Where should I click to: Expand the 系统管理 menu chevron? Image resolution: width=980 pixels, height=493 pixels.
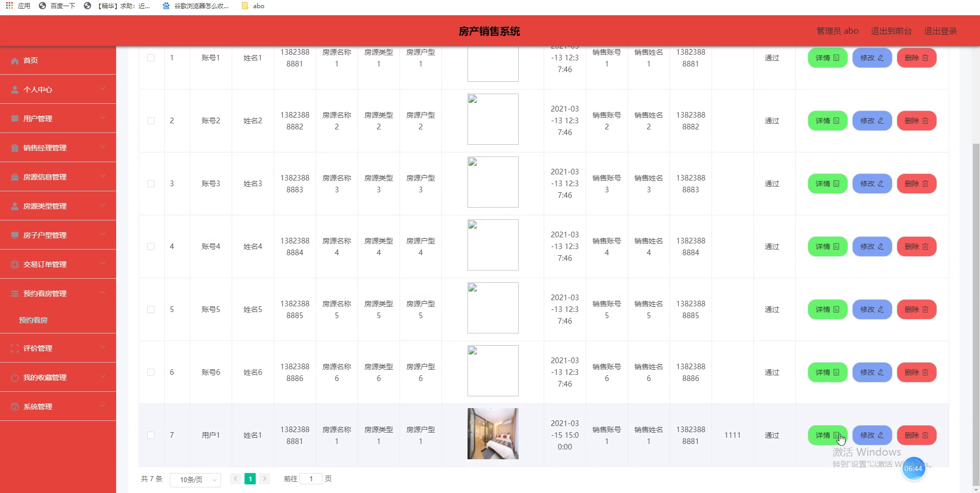click(x=103, y=406)
